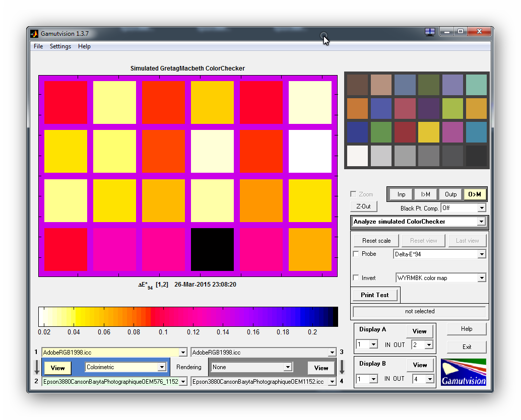
Task: Click the display switch icon in title bar
Action: [x=430, y=32]
